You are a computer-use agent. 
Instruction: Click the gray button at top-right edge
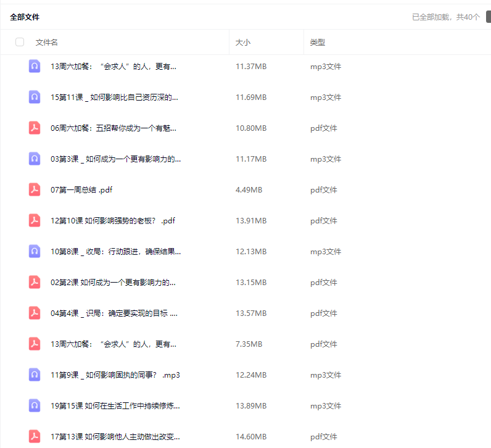[488, 17]
